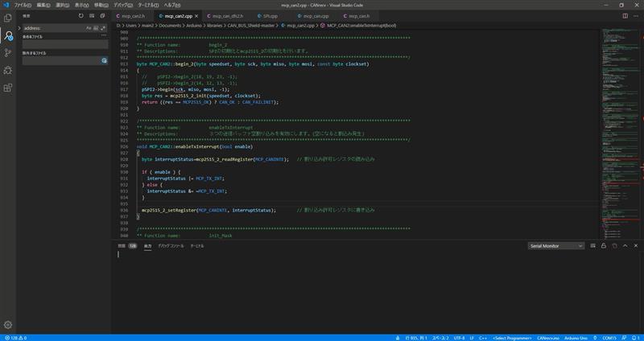
Task: Click Documents in the breadcrumb path
Action: pyautogui.click(x=170, y=25)
